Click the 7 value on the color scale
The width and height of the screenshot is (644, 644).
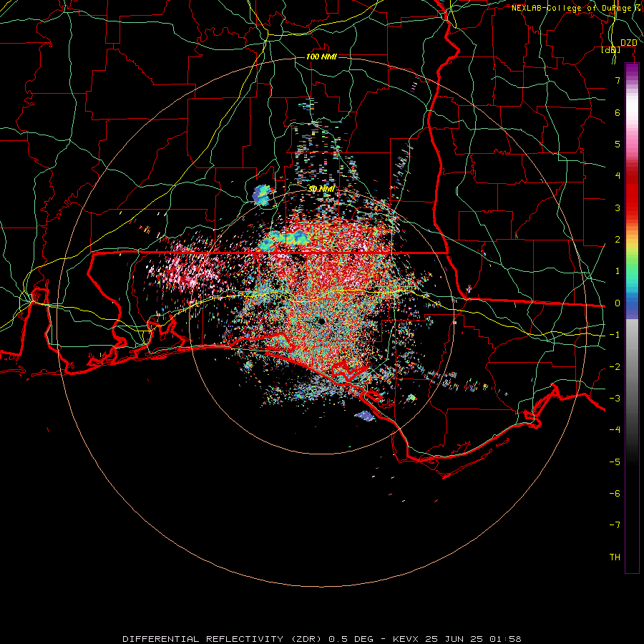point(618,80)
